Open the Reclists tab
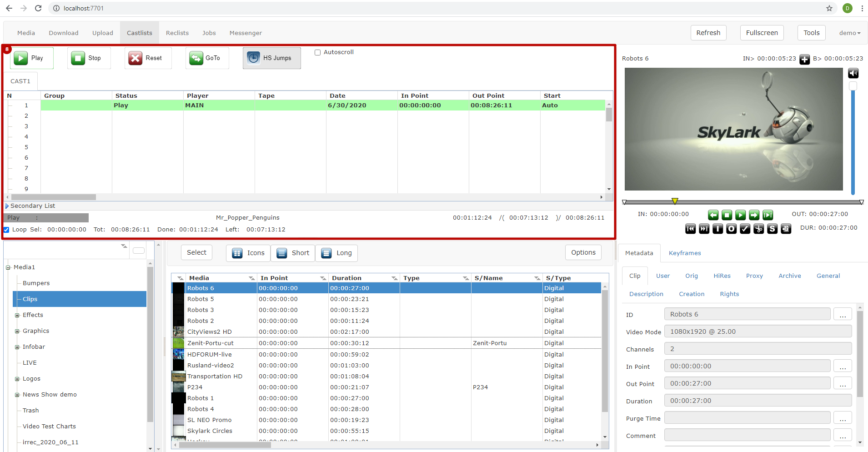 [177, 33]
